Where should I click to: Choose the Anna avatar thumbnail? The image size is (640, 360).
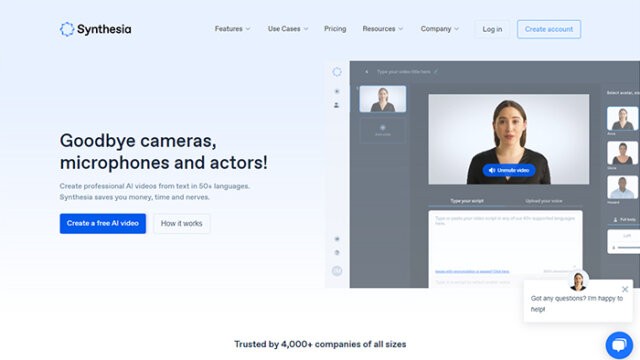click(x=622, y=118)
